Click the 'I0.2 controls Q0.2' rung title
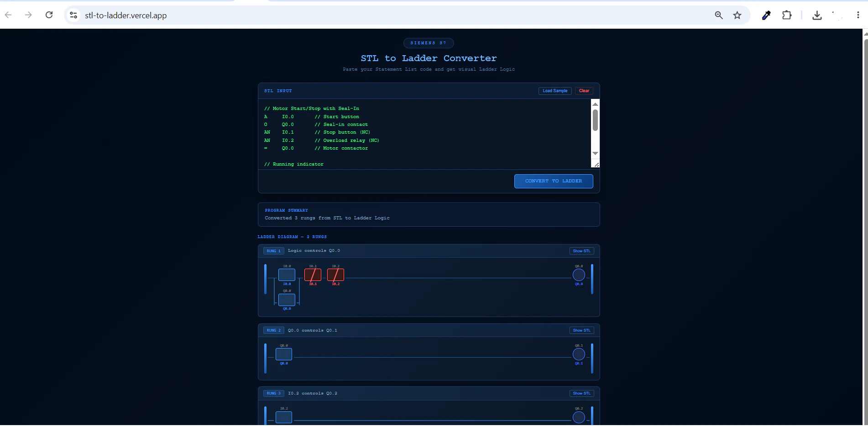868x426 pixels. pyautogui.click(x=313, y=393)
